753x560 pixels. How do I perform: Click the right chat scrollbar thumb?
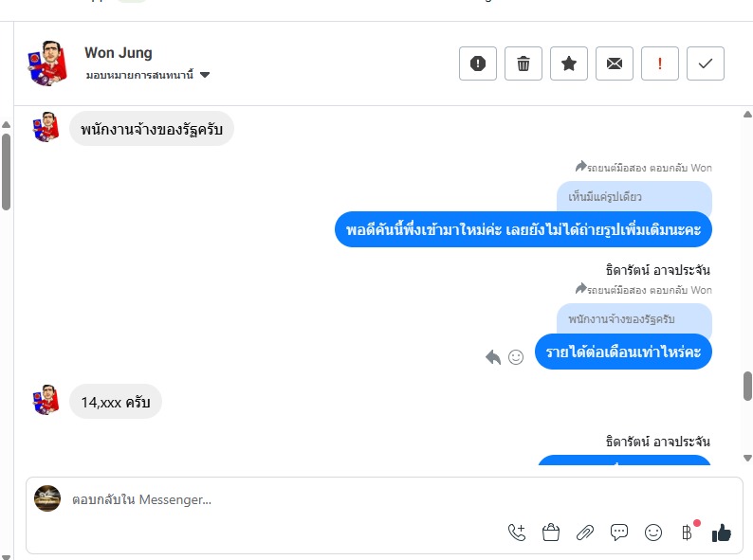tap(747, 386)
